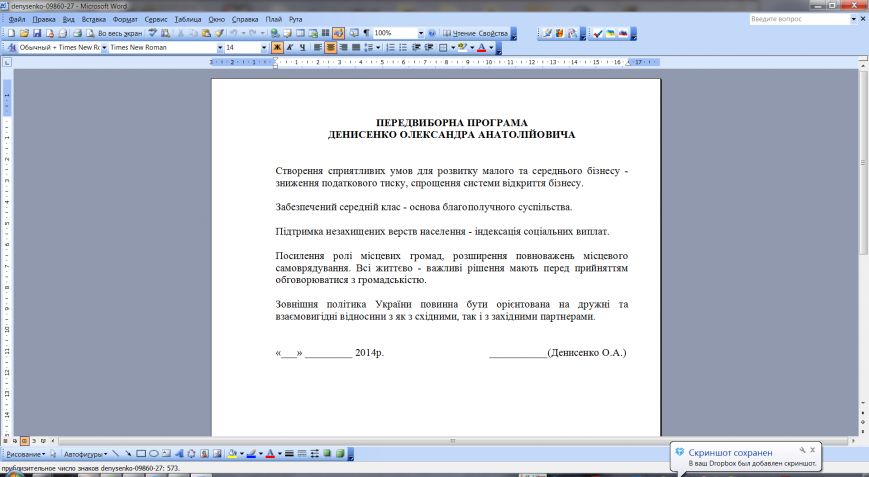Apply fill color on drawing toolbar
869x477 pixels.
232,454
